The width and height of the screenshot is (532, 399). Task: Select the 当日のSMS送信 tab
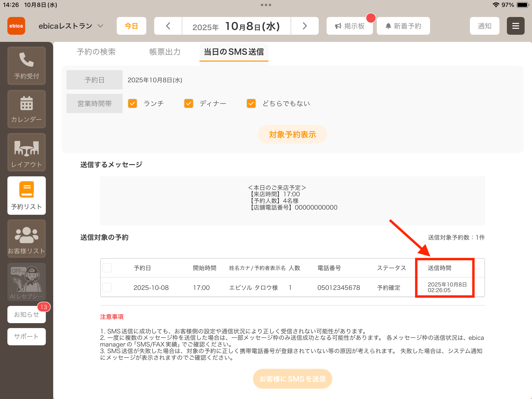234,52
